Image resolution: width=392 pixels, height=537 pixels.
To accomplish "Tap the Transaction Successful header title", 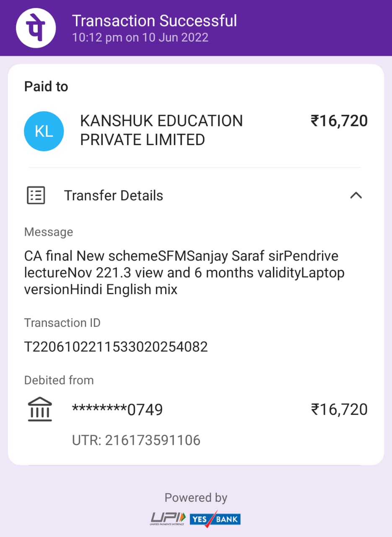I will coord(154,21).
